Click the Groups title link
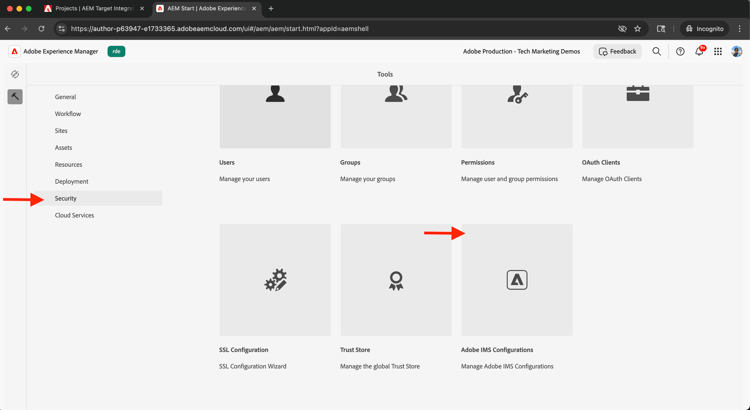750x410 pixels. [x=350, y=163]
